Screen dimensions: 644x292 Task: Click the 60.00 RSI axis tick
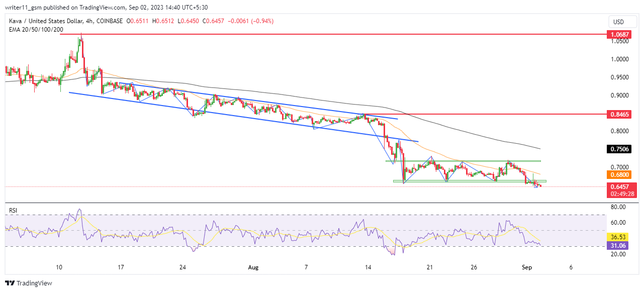pos(618,223)
